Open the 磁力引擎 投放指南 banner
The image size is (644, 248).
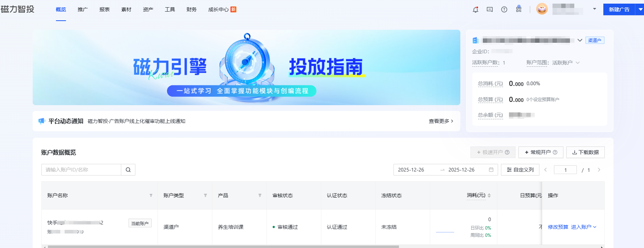pyautogui.click(x=246, y=67)
